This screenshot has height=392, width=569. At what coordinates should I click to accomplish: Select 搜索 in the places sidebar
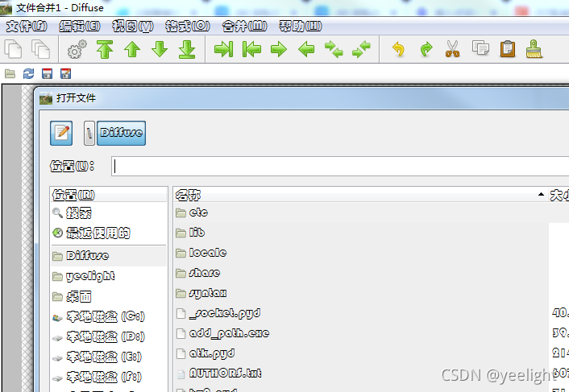coord(109,213)
